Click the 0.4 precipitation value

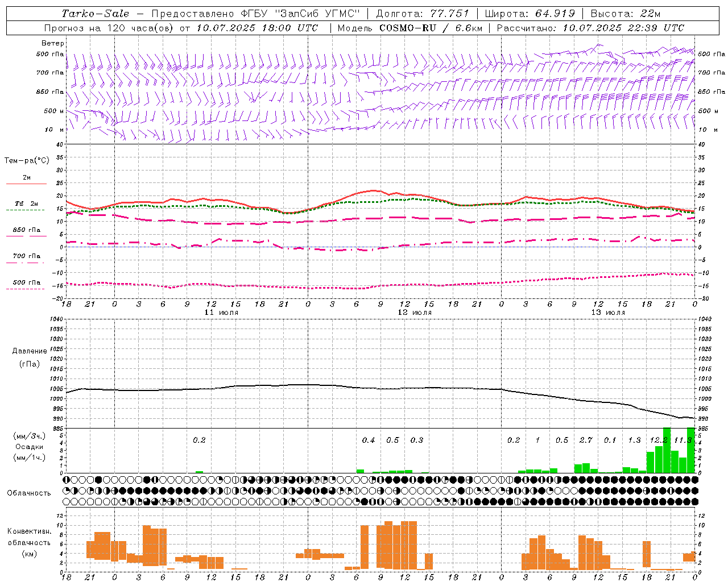coord(369,440)
